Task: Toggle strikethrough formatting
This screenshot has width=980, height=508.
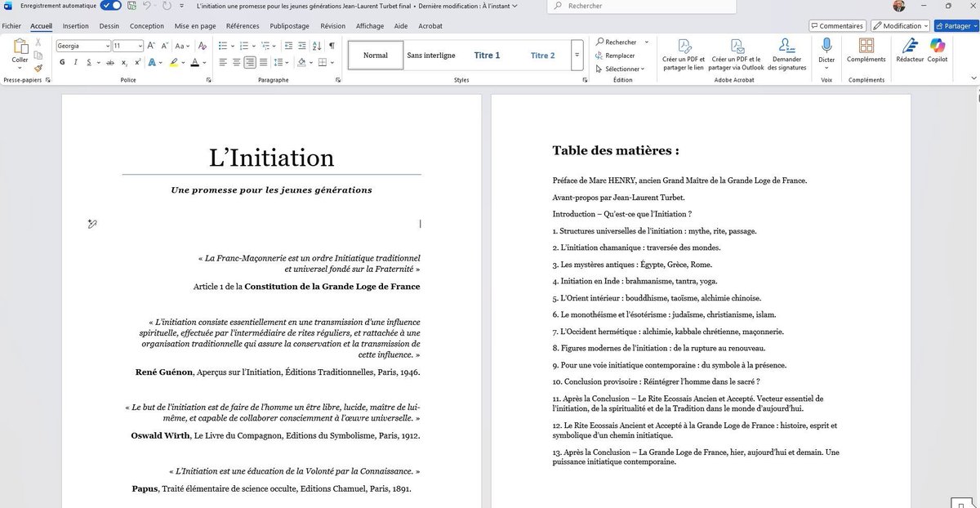Action: pos(110,62)
